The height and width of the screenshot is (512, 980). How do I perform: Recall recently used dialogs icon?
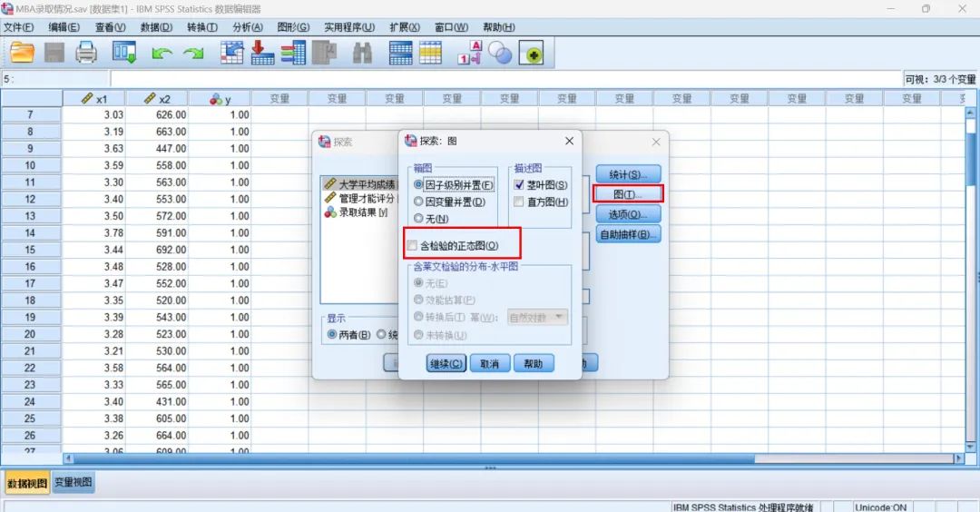click(123, 53)
